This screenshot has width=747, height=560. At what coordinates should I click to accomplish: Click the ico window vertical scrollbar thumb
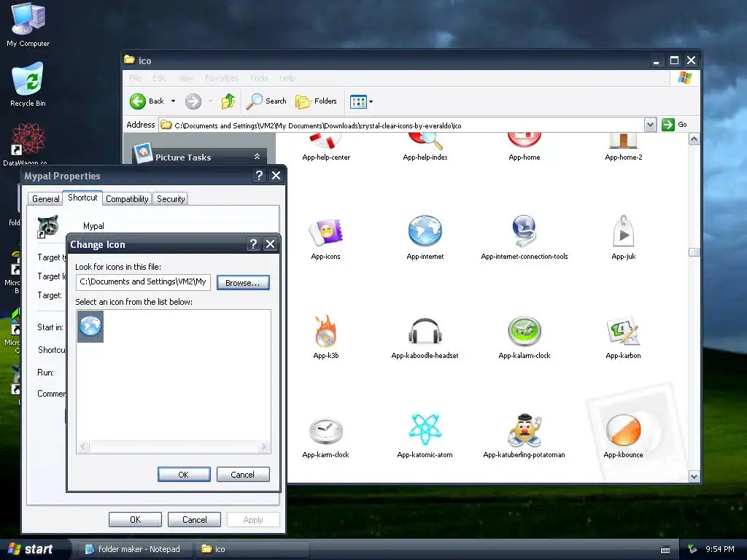point(694,252)
